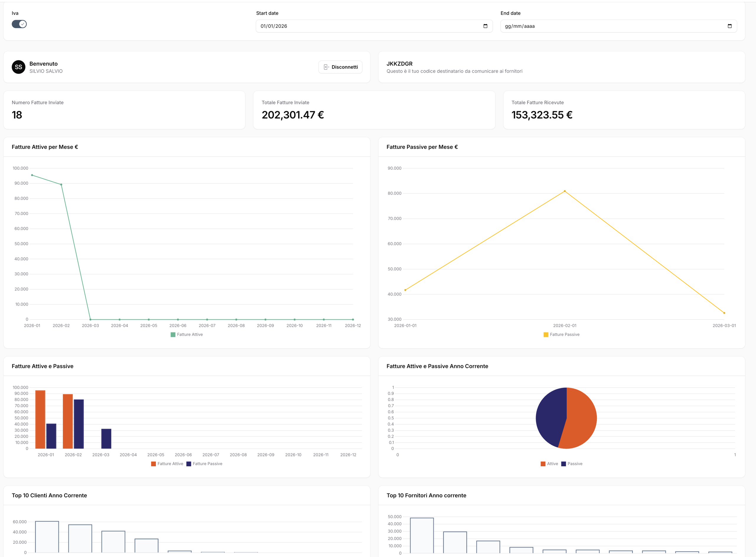Click the Disconnetti button
Image resolution: width=756 pixels, height=557 pixels.
(x=340, y=67)
